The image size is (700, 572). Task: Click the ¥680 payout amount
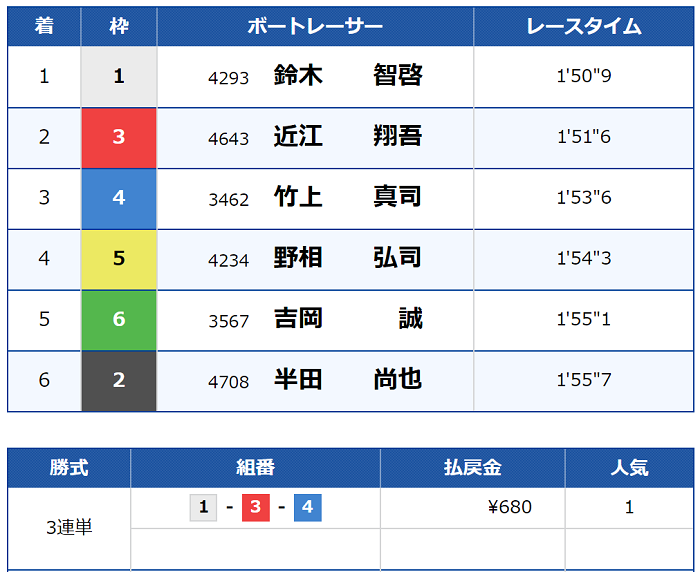pos(510,508)
